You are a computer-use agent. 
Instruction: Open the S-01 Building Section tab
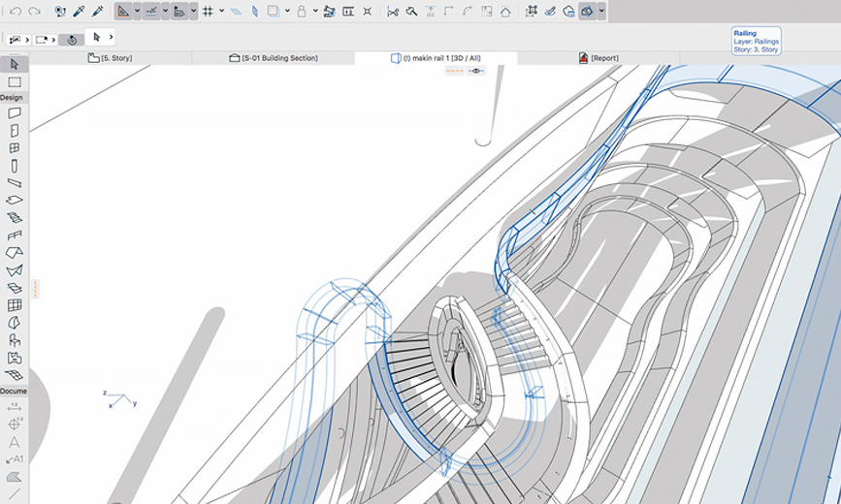274,58
